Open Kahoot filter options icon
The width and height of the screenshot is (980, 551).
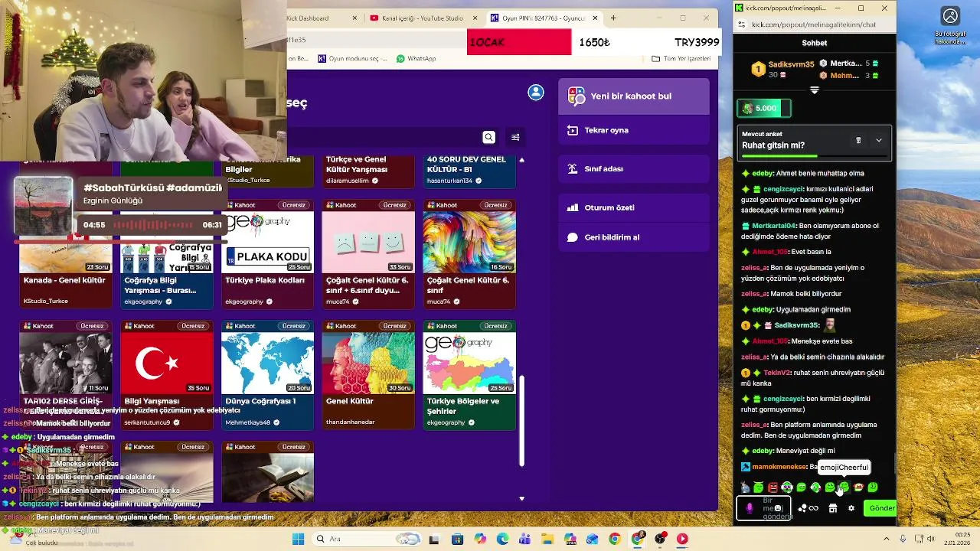pos(515,137)
